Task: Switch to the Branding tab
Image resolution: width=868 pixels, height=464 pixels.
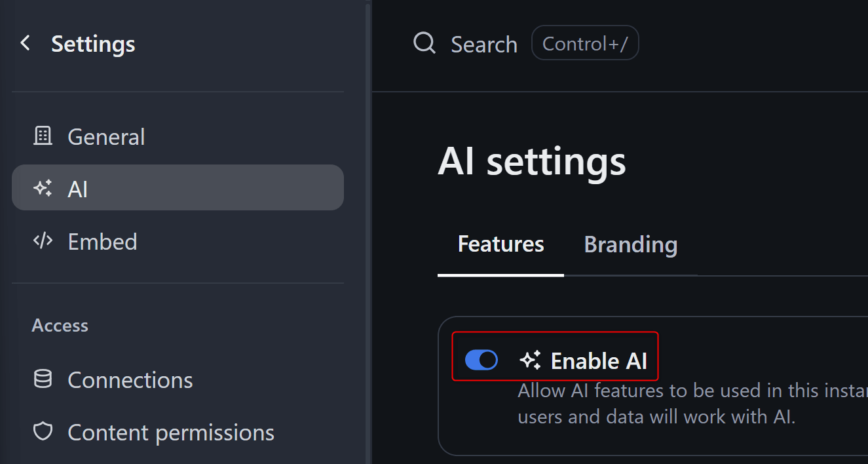Action: [x=630, y=244]
